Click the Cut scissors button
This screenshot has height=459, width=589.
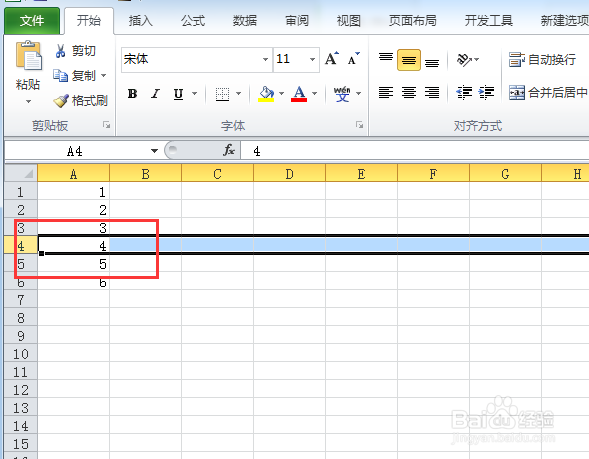click(x=76, y=51)
